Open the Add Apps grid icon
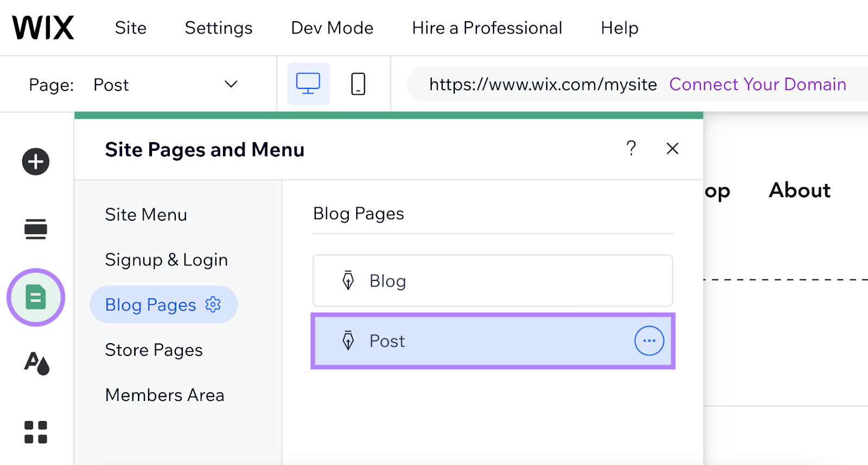868x465 pixels. [x=36, y=432]
